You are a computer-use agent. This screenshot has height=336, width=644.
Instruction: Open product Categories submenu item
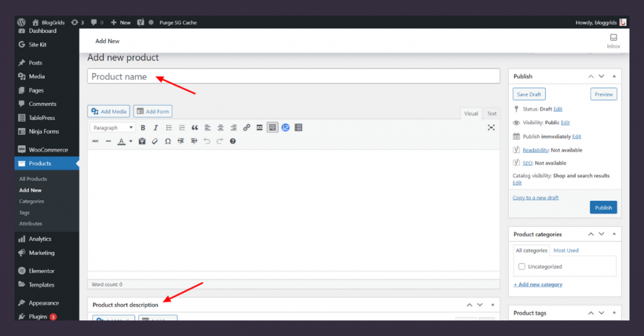pyautogui.click(x=31, y=202)
